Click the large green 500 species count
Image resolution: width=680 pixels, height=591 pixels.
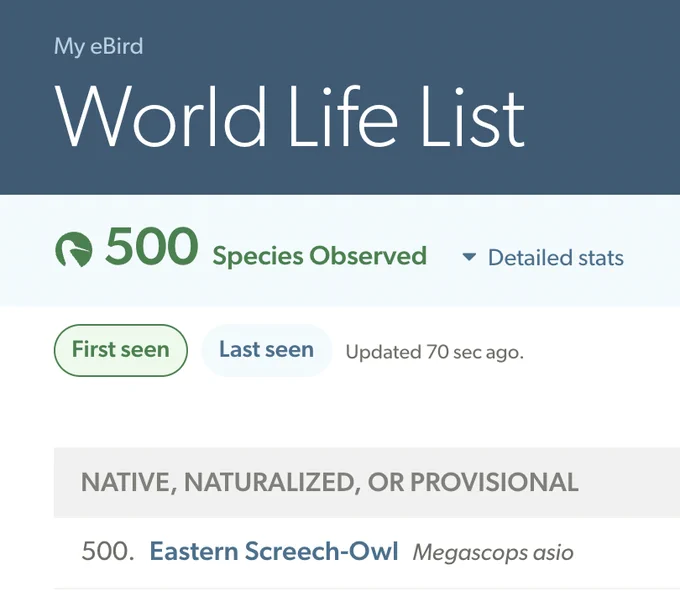tap(151, 246)
